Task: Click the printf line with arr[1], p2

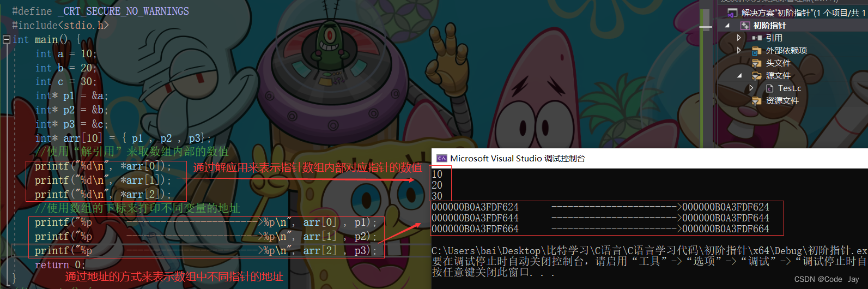Action: click(206, 237)
